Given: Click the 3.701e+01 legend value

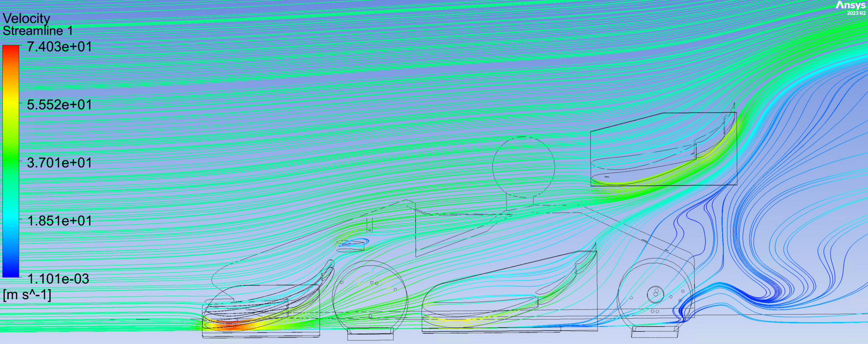Looking at the screenshot, I should [59, 163].
